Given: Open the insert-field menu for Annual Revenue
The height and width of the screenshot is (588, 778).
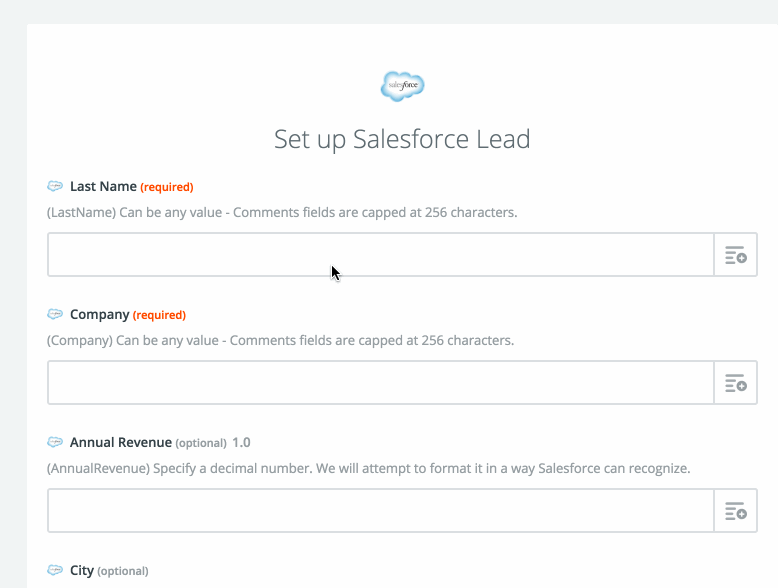Looking at the screenshot, I should point(735,511).
